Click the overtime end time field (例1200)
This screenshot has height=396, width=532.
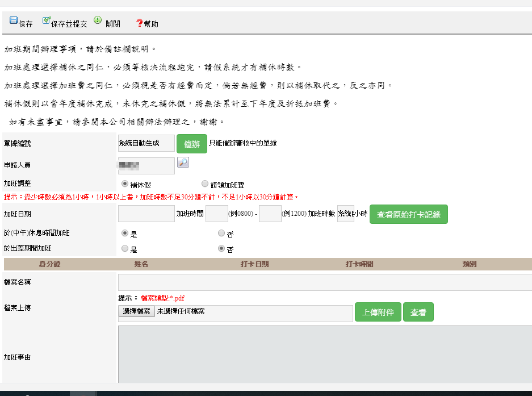[270, 214]
